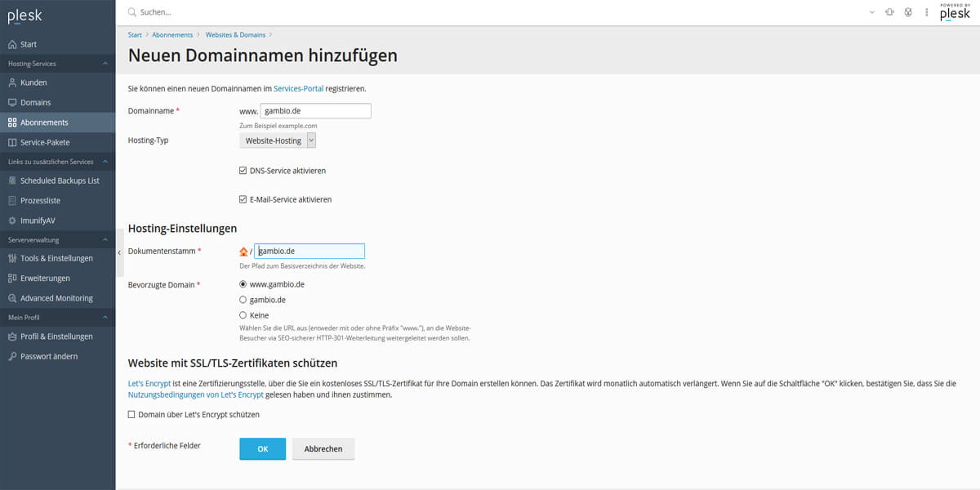
Task: Expand the top bar chevron dropdown
Action: coord(871,12)
